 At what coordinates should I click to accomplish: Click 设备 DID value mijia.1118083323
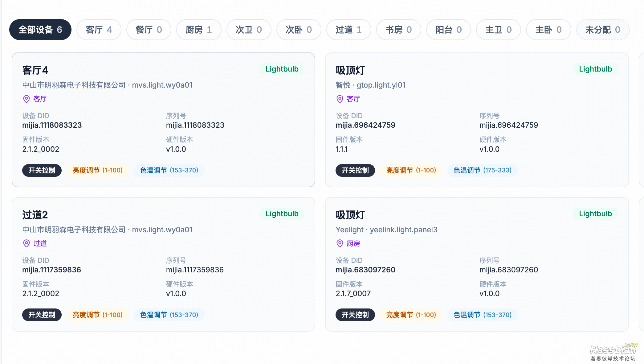tap(52, 125)
